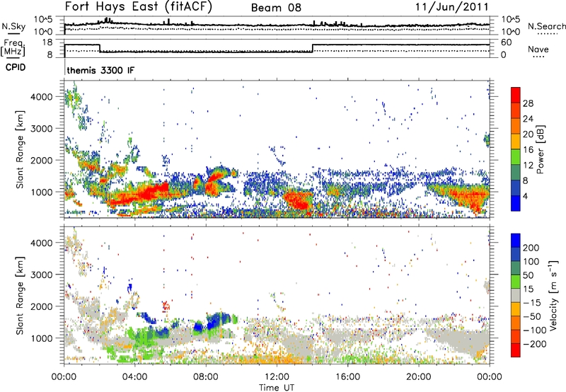Click the "2000" tick of the power panel

point(42,160)
